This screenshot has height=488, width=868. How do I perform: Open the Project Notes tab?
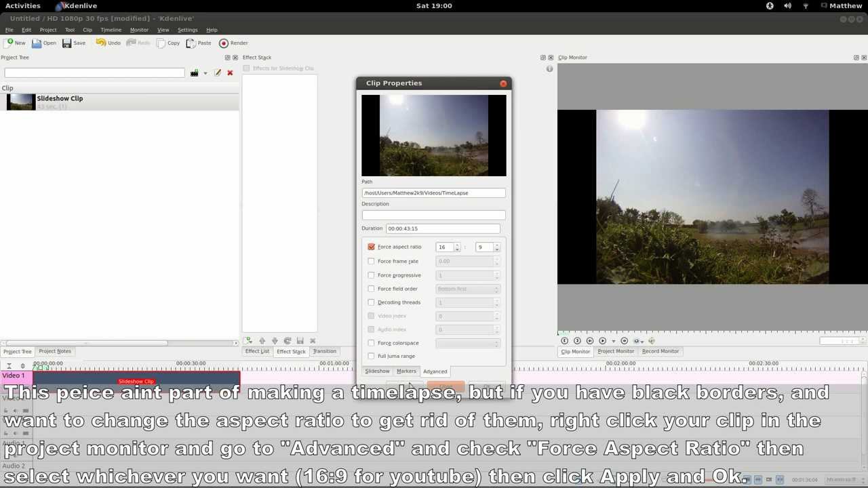click(55, 351)
